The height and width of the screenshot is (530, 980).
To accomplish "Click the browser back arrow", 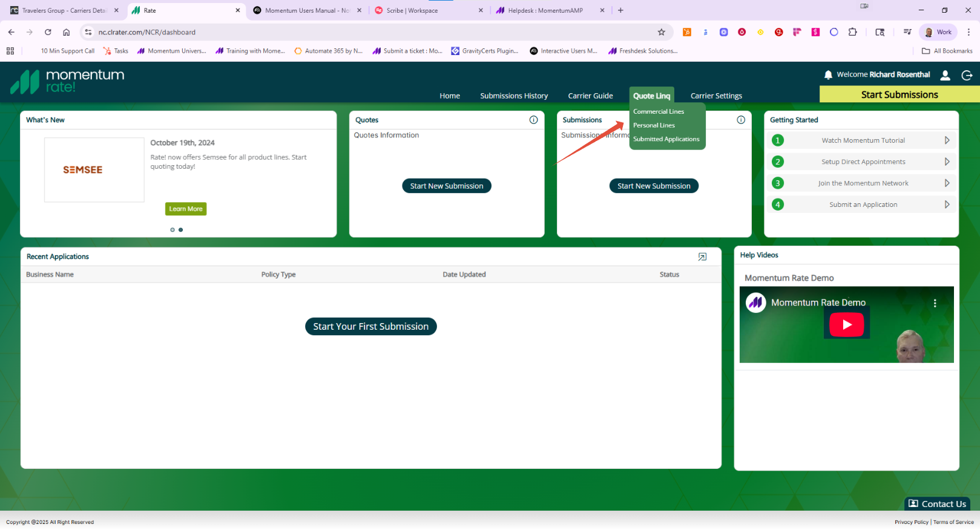I will click(x=12, y=32).
